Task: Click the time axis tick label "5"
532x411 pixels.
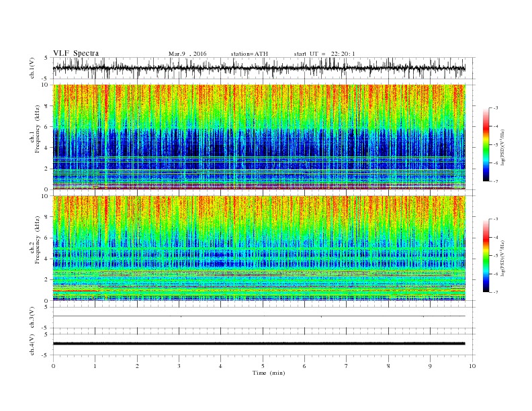Action: pyautogui.click(x=263, y=366)
